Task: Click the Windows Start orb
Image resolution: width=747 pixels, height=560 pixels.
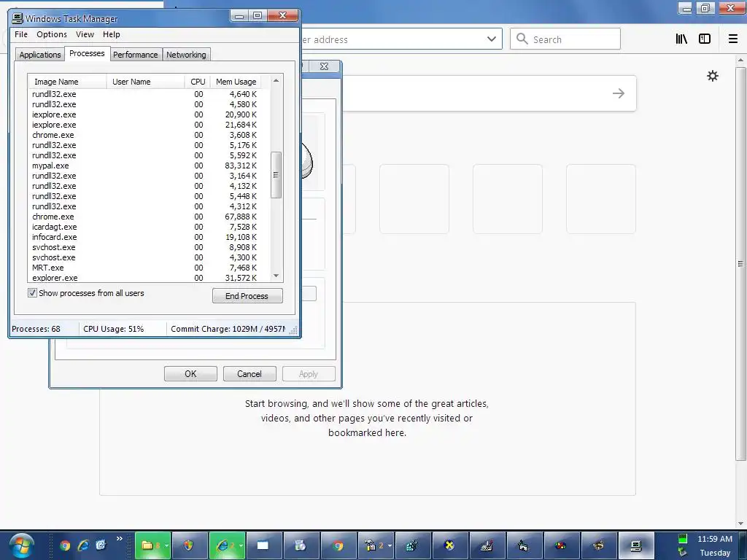Action: tap(21, 545)
